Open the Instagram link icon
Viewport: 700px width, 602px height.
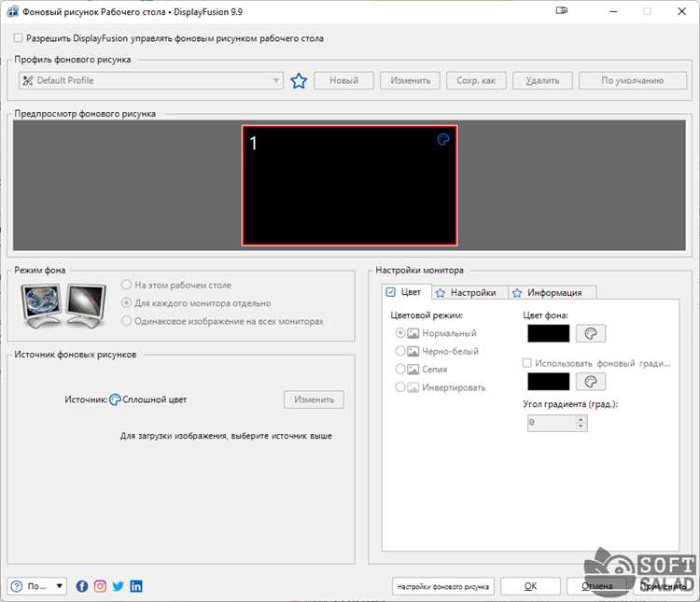tap(100, 586)
